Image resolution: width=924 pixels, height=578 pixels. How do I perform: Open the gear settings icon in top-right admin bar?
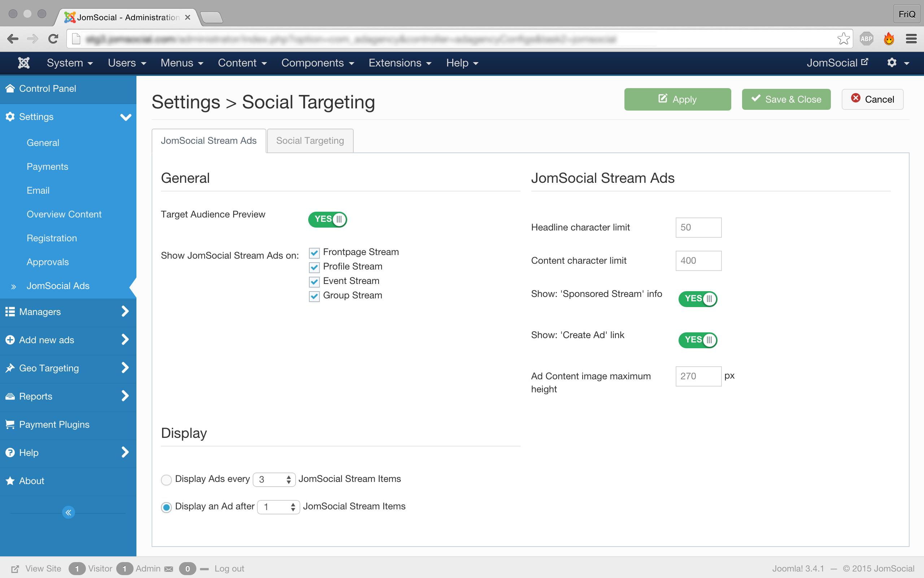pyautogui.click(x=892, y=63)
